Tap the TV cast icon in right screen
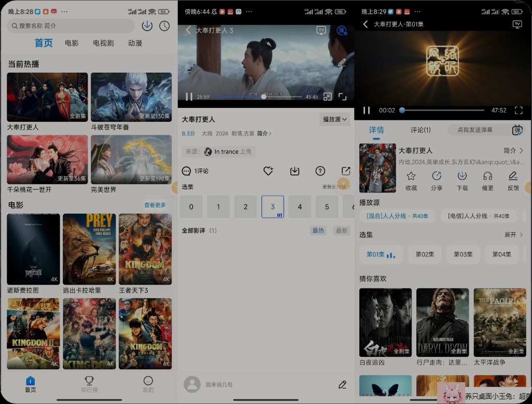This screenshot has height=404, width=532. click(x=517, y=24)
